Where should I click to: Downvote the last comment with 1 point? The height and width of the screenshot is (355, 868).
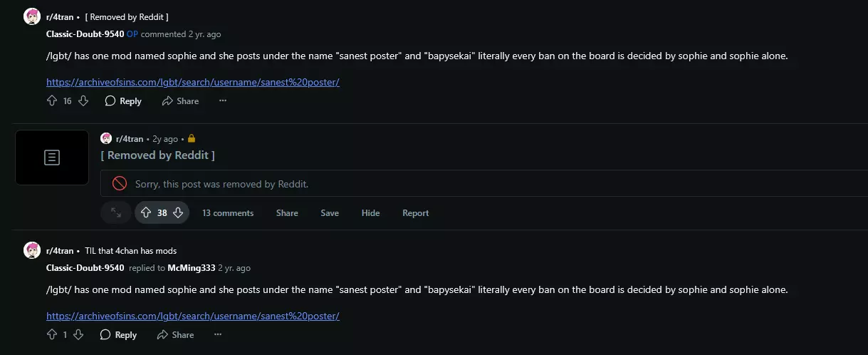(78, 335)
